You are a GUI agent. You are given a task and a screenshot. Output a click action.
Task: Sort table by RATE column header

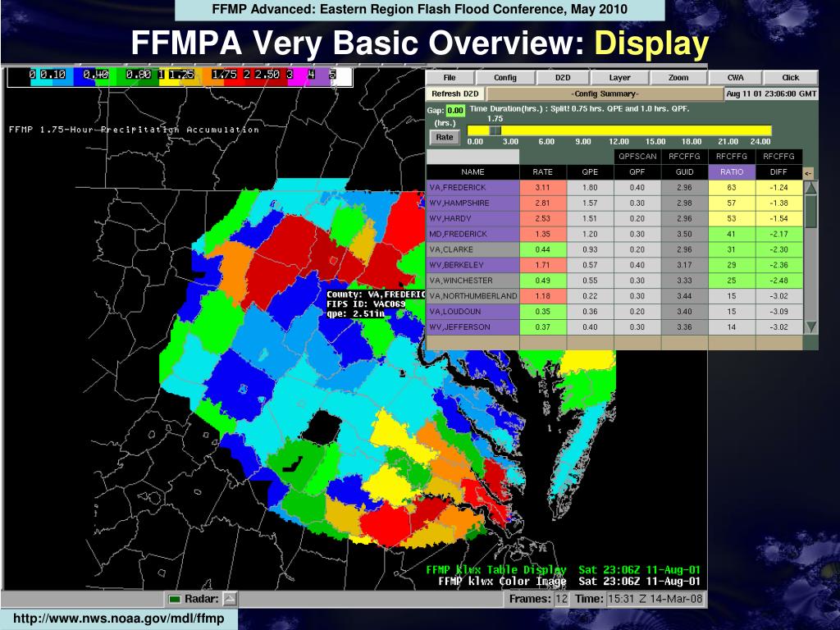543,172
